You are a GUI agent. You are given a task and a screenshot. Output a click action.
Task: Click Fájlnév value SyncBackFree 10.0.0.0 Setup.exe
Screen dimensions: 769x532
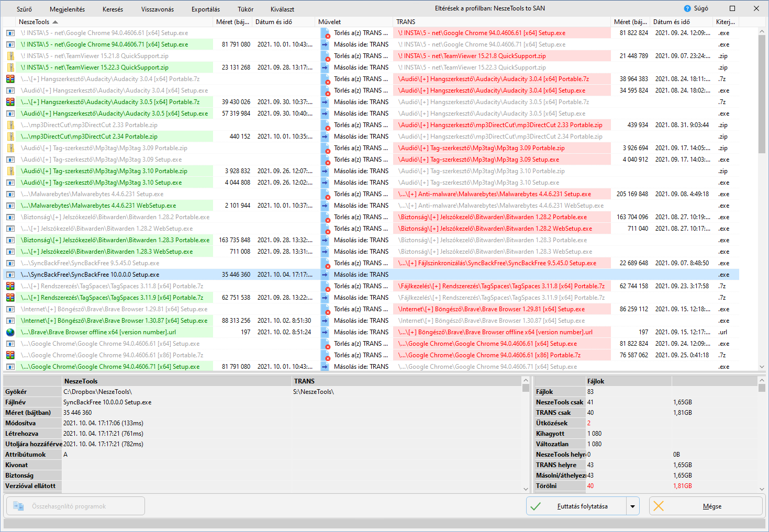(107, 402)
